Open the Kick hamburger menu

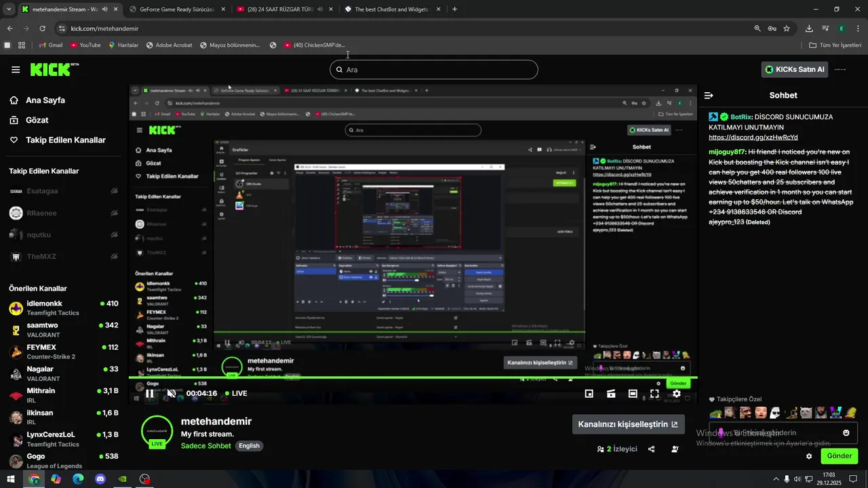tap(16, 70)
